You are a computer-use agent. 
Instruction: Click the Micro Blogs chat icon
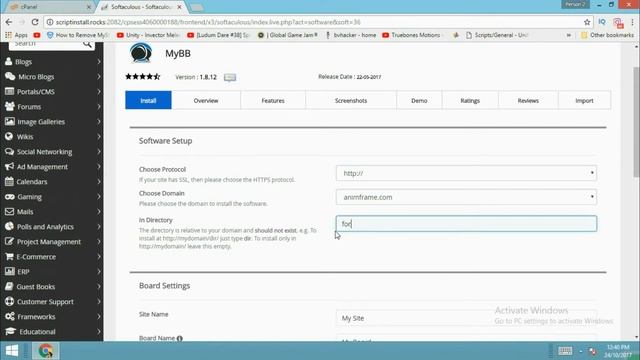9,77
